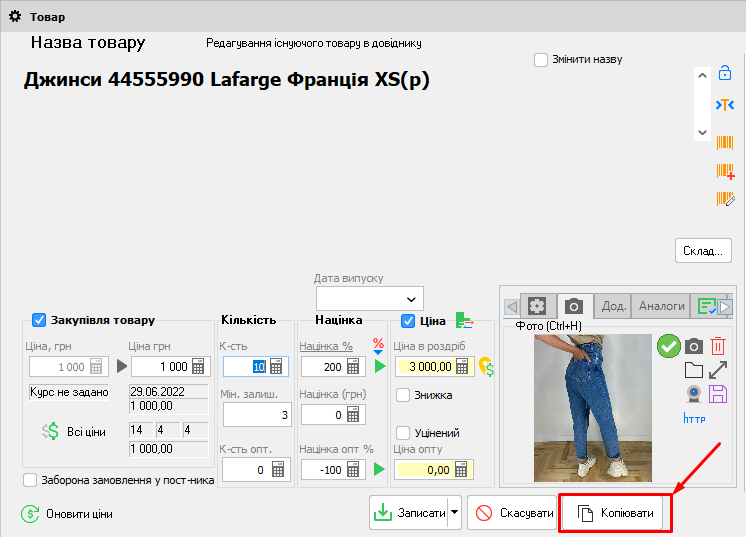
Task: Delete the photo with the red trash icon
Action: (x=717, y=346)
